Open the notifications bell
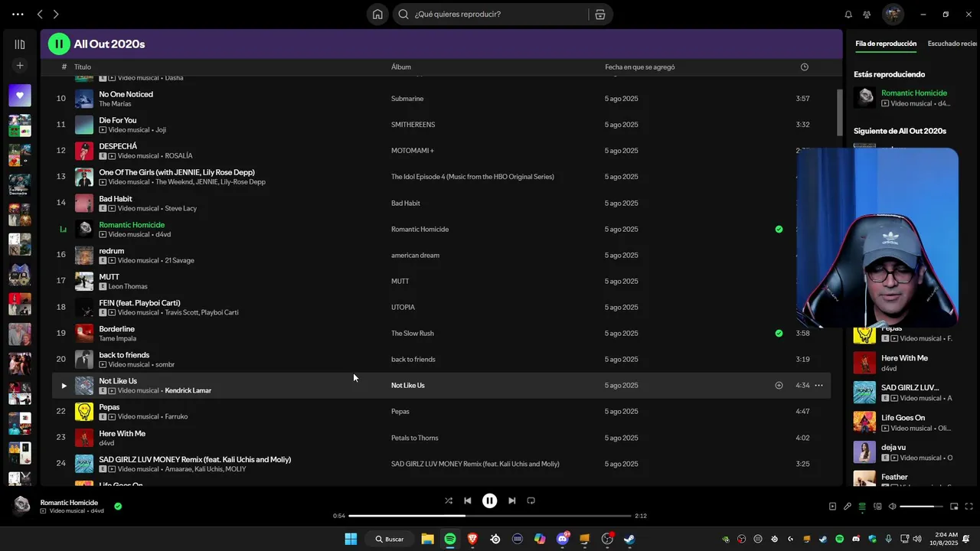The width and height of the screenshot is (980, 551). point(848,15)
